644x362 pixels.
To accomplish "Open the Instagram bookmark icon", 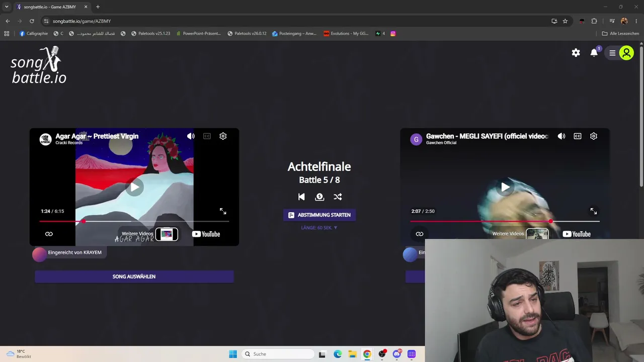I will (x=393, y=34).
